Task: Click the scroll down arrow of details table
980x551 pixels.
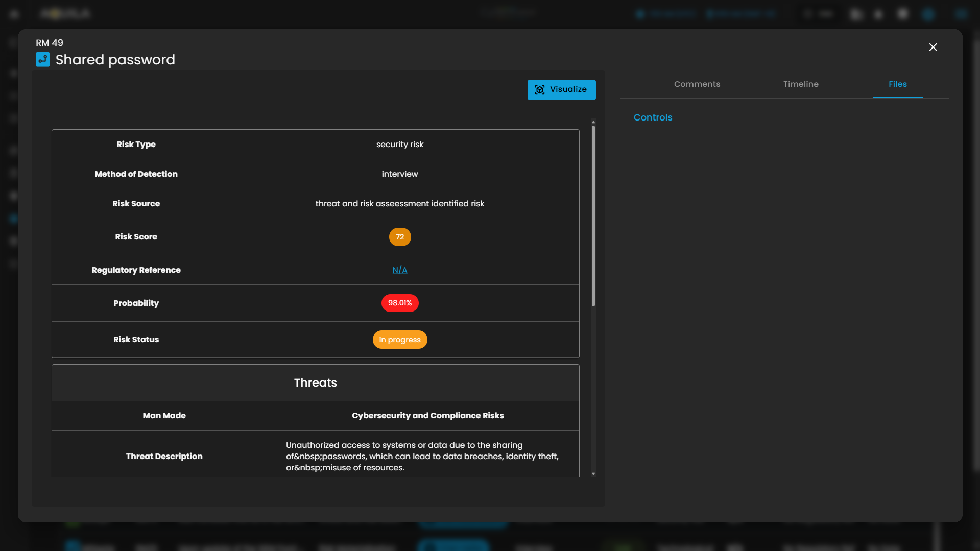Action: pyautogui.click(x=593, y=474)
